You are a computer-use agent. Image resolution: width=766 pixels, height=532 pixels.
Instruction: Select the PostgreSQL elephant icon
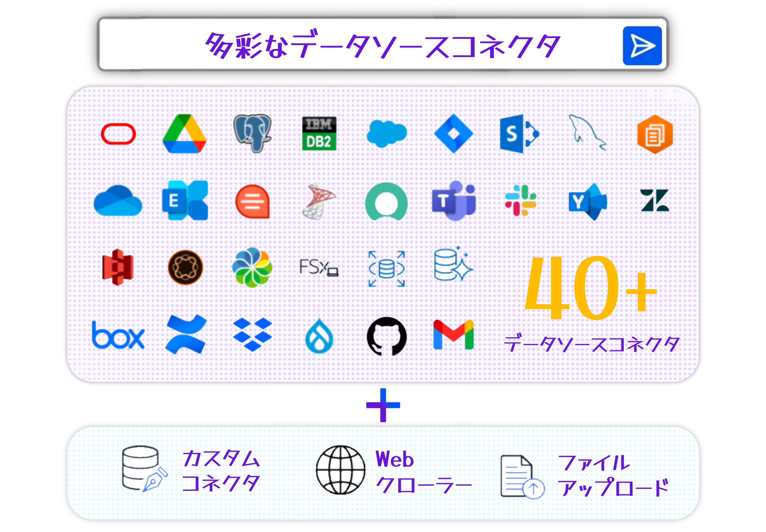pyautogui.click(x=253, y=133)
